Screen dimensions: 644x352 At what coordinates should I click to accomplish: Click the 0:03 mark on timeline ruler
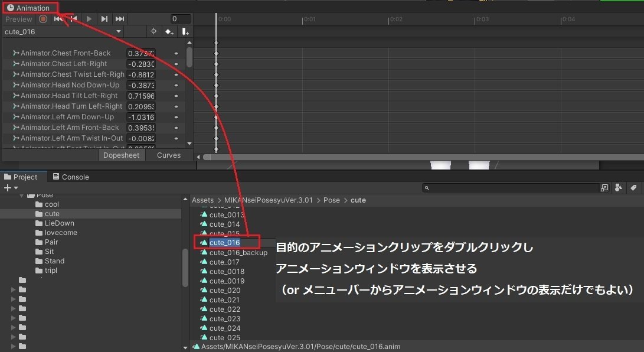point(482,19)
